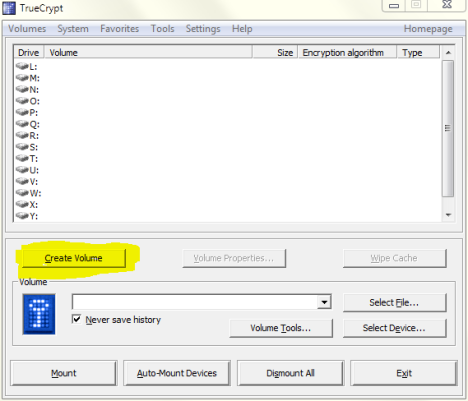Open the Favorites menu
This screenshot has width=468, height=401.
[x=119, y=29]
